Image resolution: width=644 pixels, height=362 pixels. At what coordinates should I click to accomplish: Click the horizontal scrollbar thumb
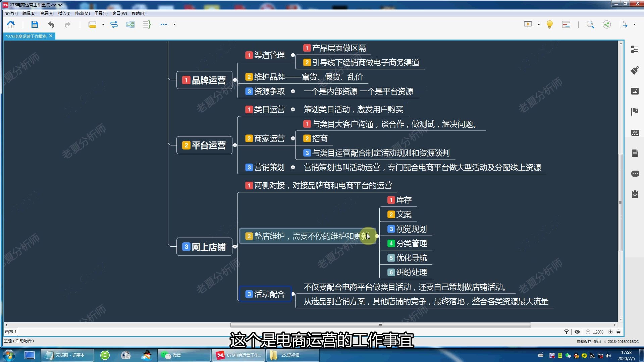point(380,325)
